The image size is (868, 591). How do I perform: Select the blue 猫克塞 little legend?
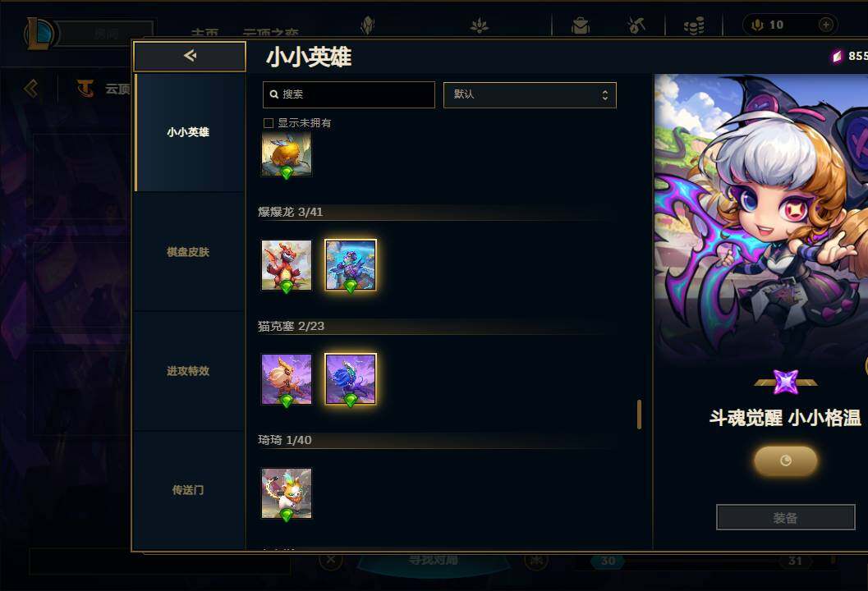tap(351, 379)
